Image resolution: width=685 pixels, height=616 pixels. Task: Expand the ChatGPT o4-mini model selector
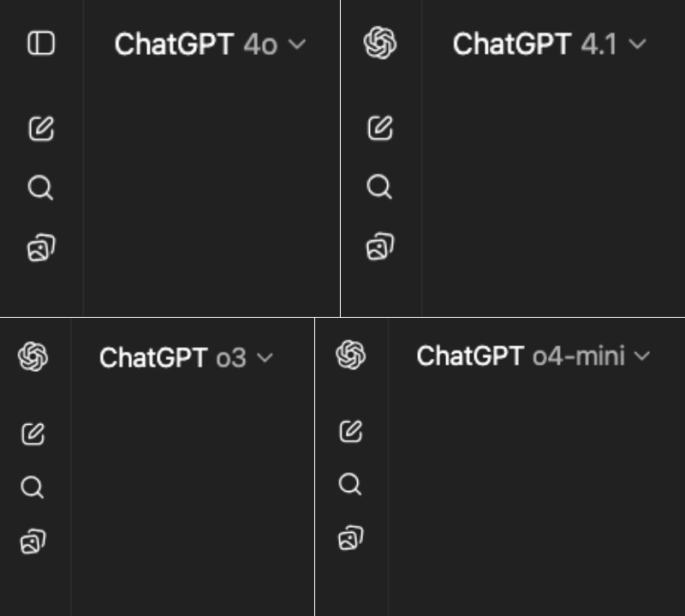(x=533, y=356)
